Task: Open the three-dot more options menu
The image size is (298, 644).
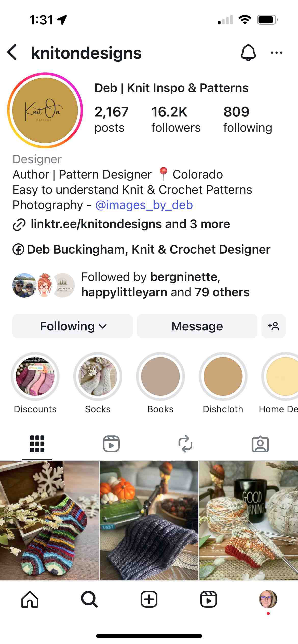Action: tap(276, 53)
